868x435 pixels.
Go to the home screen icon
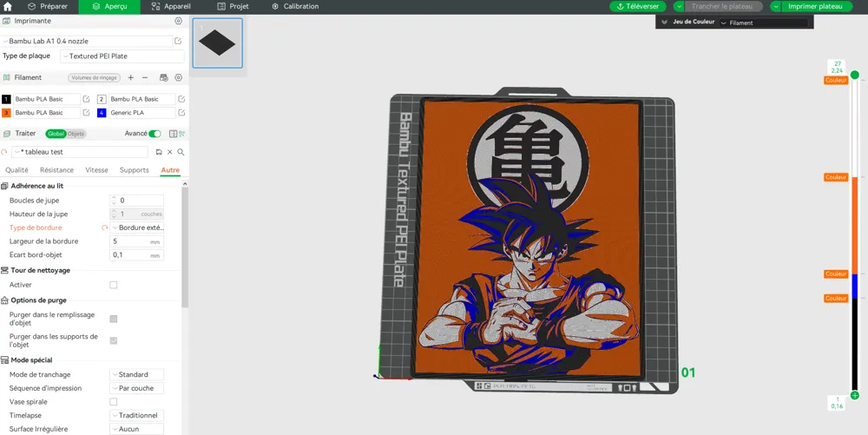(7, 7)
